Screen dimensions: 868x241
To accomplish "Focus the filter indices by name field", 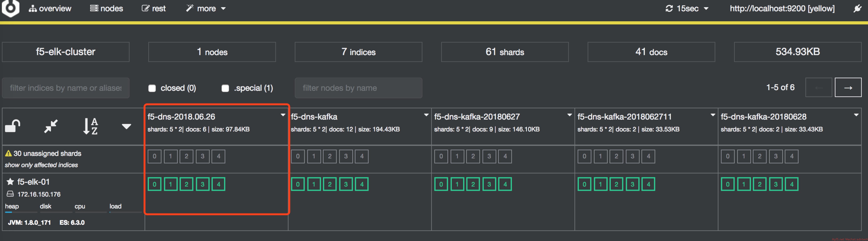I will pyautogui.click(x=66, y=88).
